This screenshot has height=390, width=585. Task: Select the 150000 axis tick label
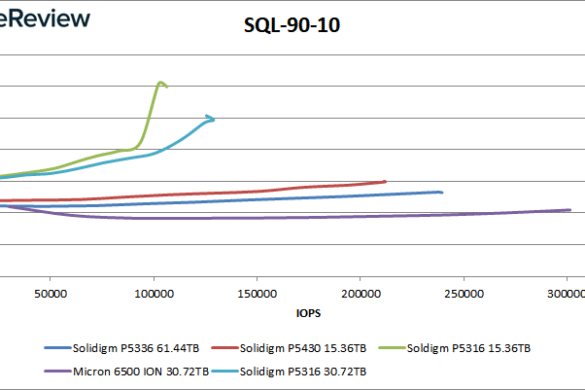pos(257,294)
